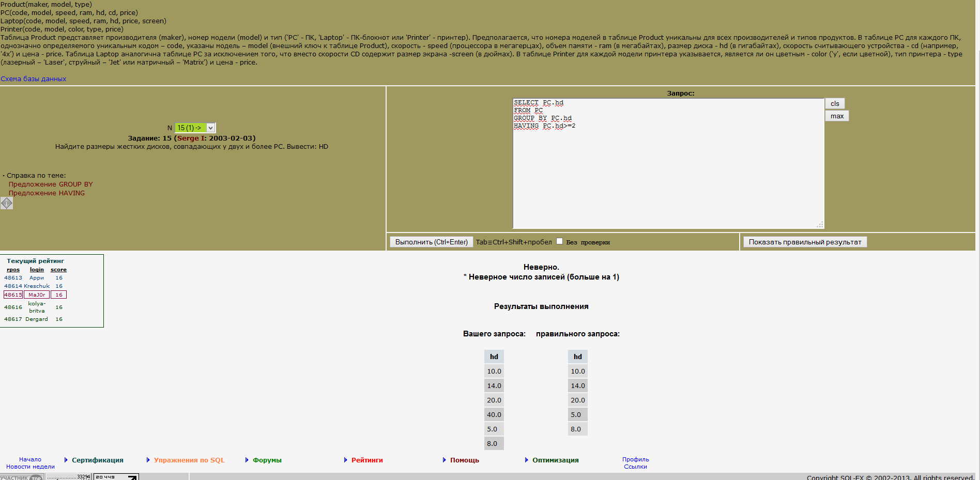The height and width of the screenshot is (480, 980).
Task: Open the Предложение GROUP BY help link
Action: pos(51,184)
